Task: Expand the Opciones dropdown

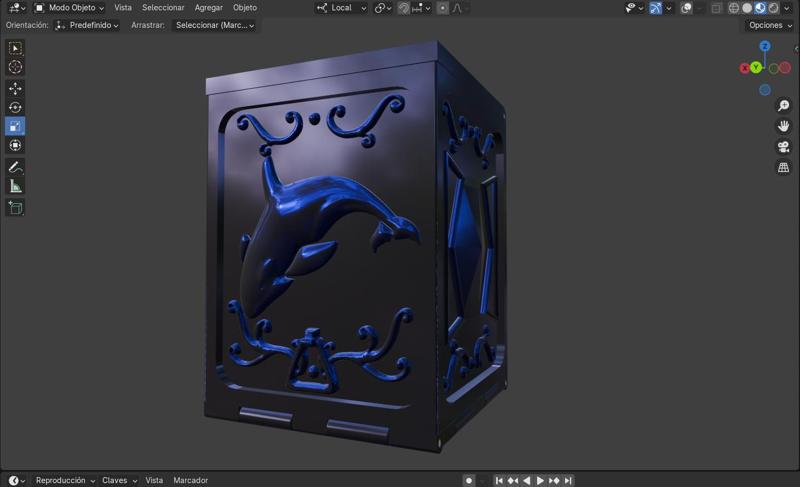Action: [770, 25]
